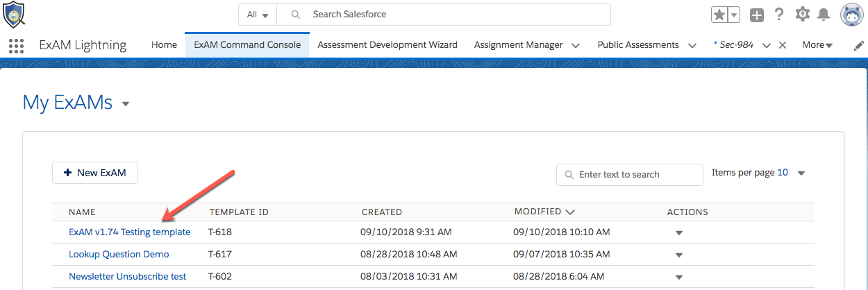Switch to the Home tab
868x290 pixels.
(164, 44)
